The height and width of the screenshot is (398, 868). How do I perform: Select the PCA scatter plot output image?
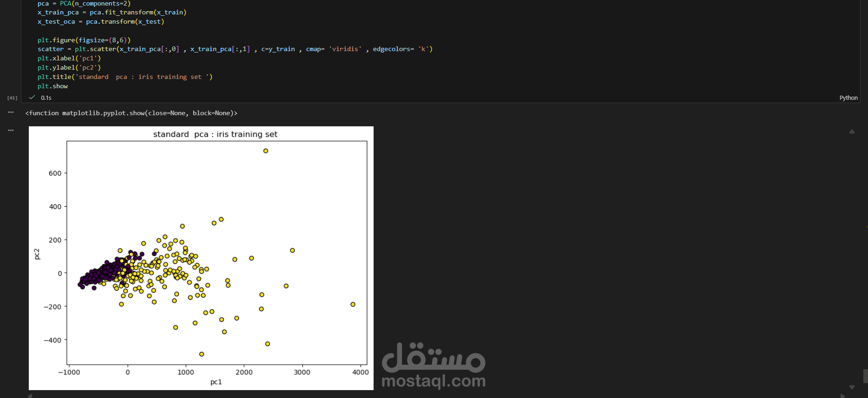point(201,258)
